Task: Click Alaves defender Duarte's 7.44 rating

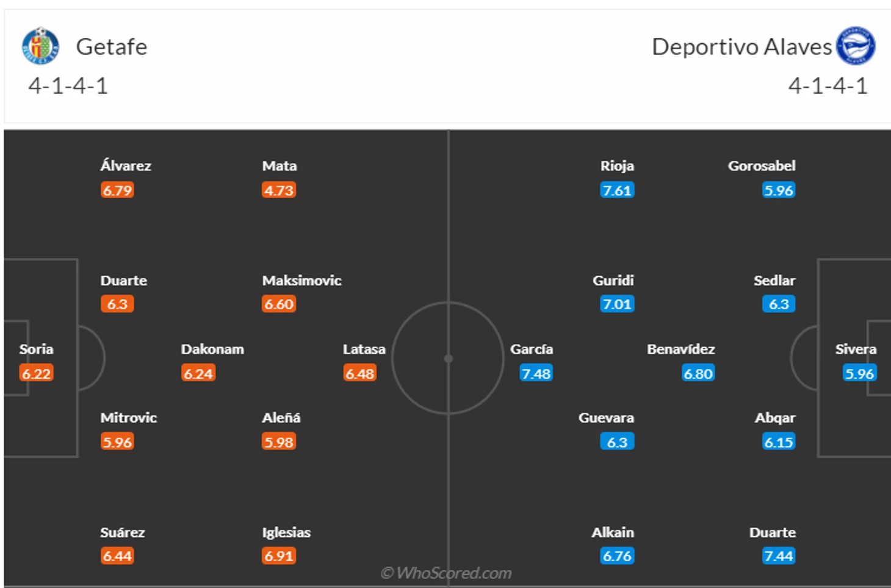Action: coord(779,556)
